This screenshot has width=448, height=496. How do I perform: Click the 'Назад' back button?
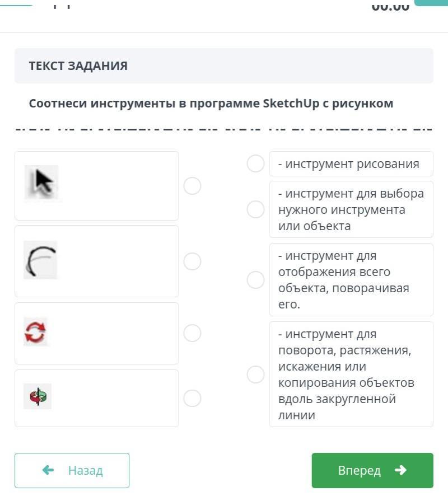click(72, 470)
